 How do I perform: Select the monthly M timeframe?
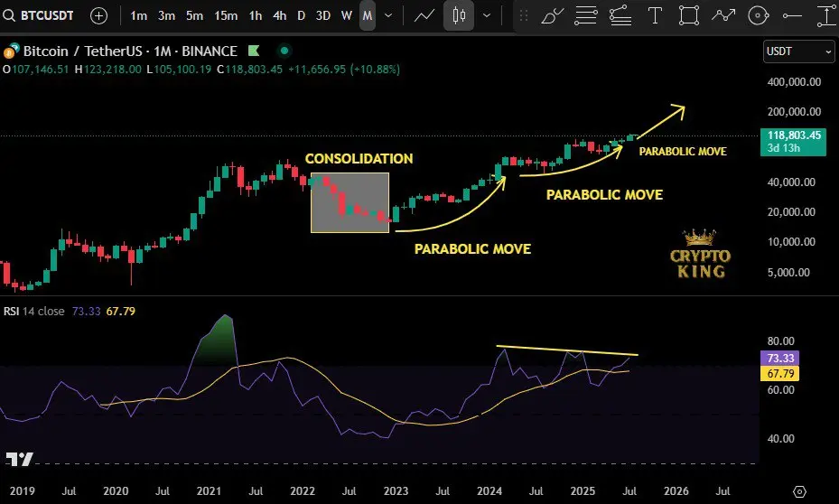click(367, 15)
